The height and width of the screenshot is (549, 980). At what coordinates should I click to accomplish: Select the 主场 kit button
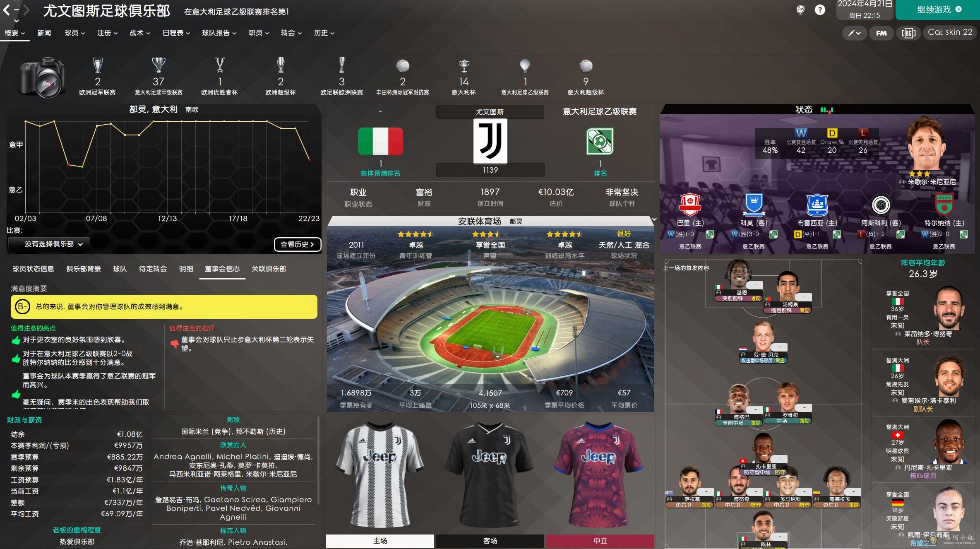coord(380,541)
